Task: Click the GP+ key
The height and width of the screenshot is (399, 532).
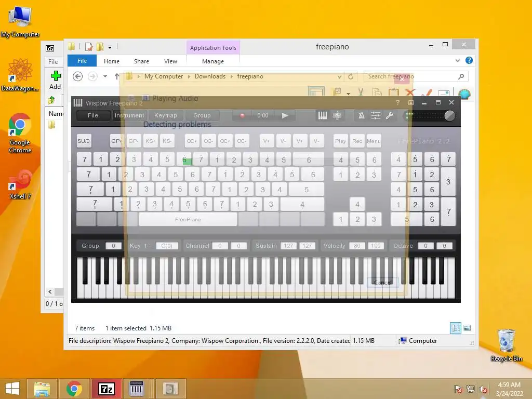Action: (x=116, y=141)
